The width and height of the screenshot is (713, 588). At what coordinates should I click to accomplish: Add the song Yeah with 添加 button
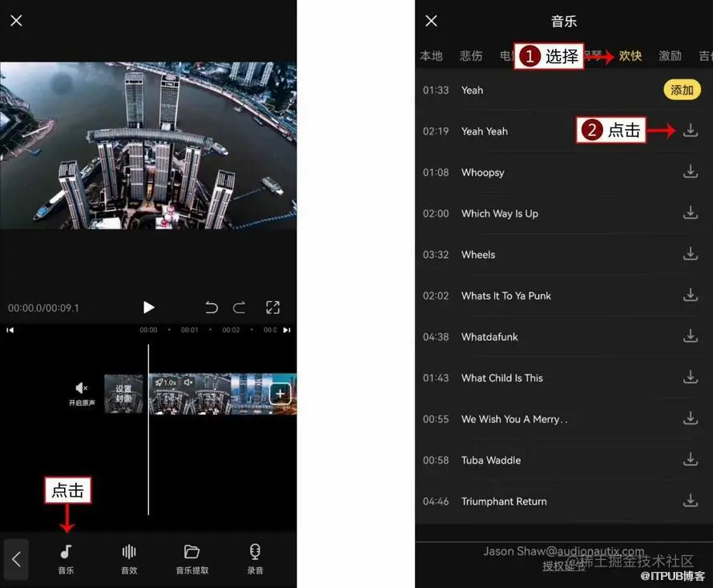point(682,90)
